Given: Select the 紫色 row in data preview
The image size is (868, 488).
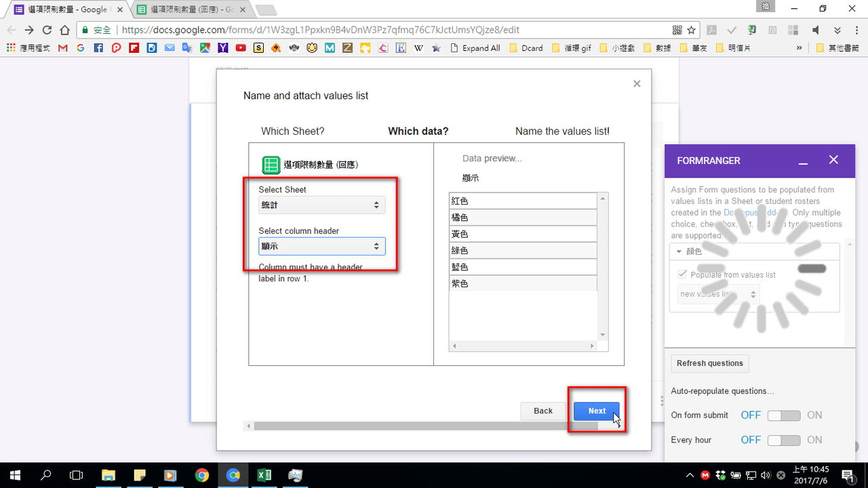Looking at the screenshot, I should coord(523,283).
